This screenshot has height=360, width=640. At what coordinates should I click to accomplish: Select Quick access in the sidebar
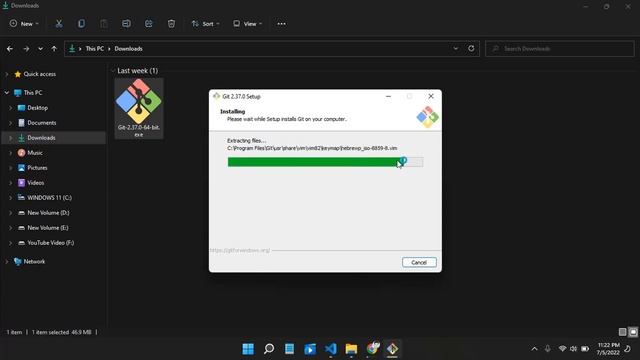39,74
